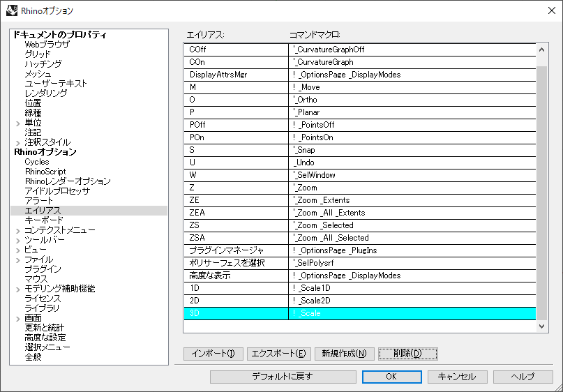Click the 高度な表示 alias cell

(237, 276)
